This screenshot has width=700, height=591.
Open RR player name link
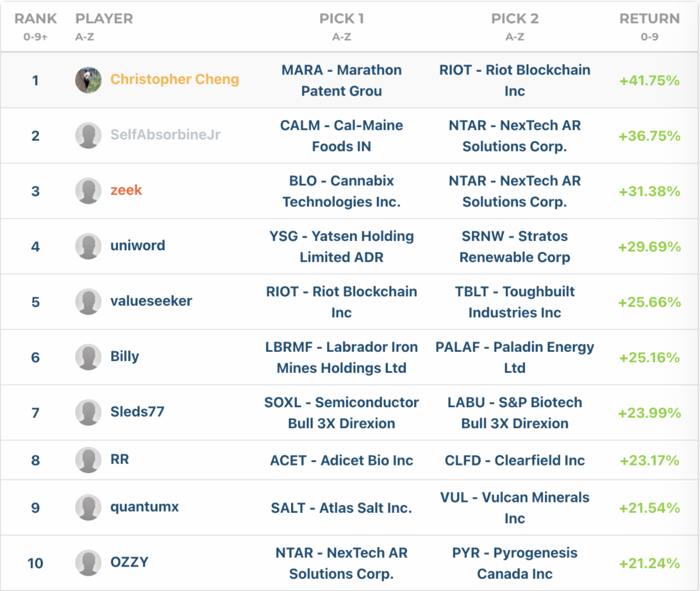pyautogui.click(x=120, y=460)
